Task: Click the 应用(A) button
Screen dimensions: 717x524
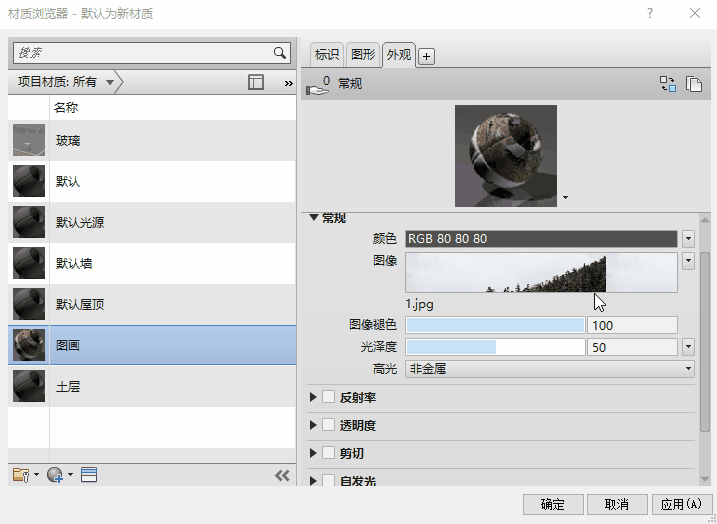Action: [x=681, y=504]
